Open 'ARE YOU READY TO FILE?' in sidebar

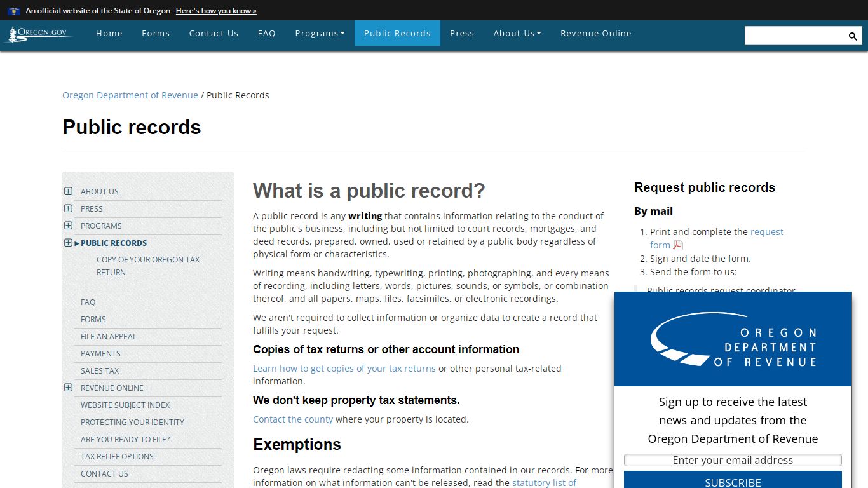125,440
